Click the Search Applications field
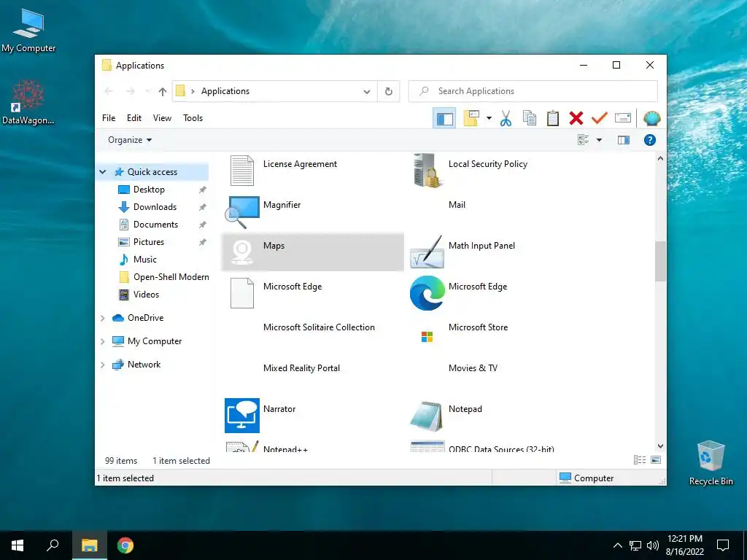The image size is (747, 560). pyautogui.click(x=533, y=91)
